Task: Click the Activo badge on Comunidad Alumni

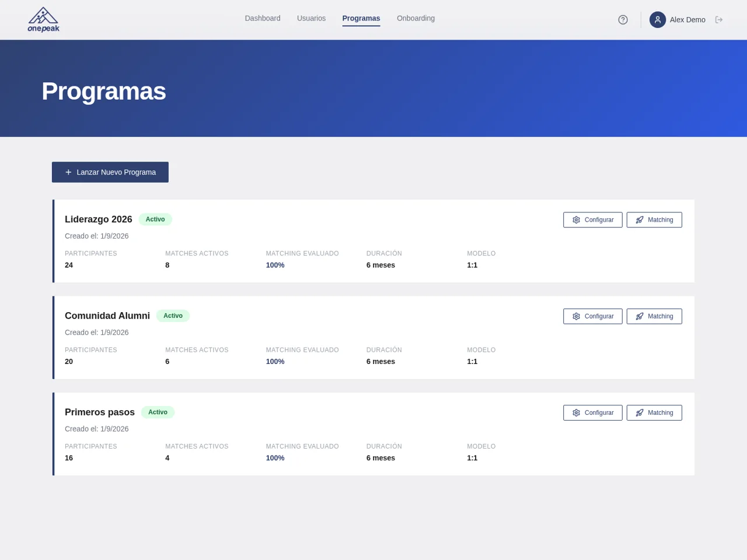Action: 173,316
